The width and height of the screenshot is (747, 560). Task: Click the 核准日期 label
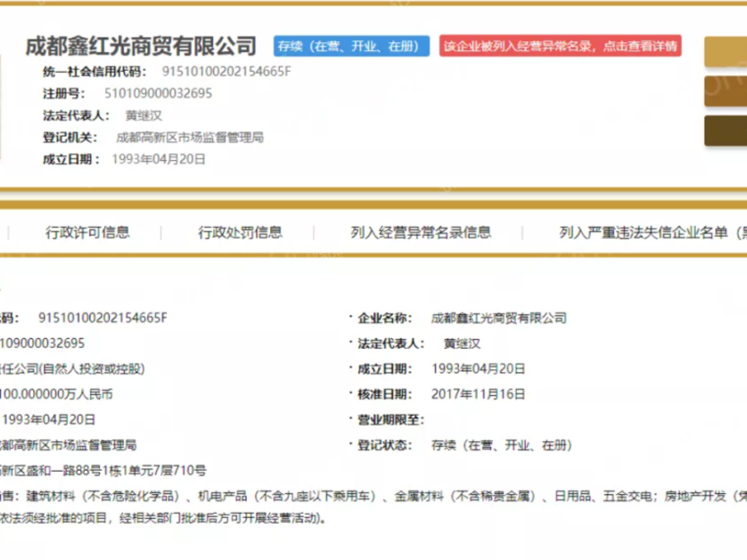coord(385,394)
